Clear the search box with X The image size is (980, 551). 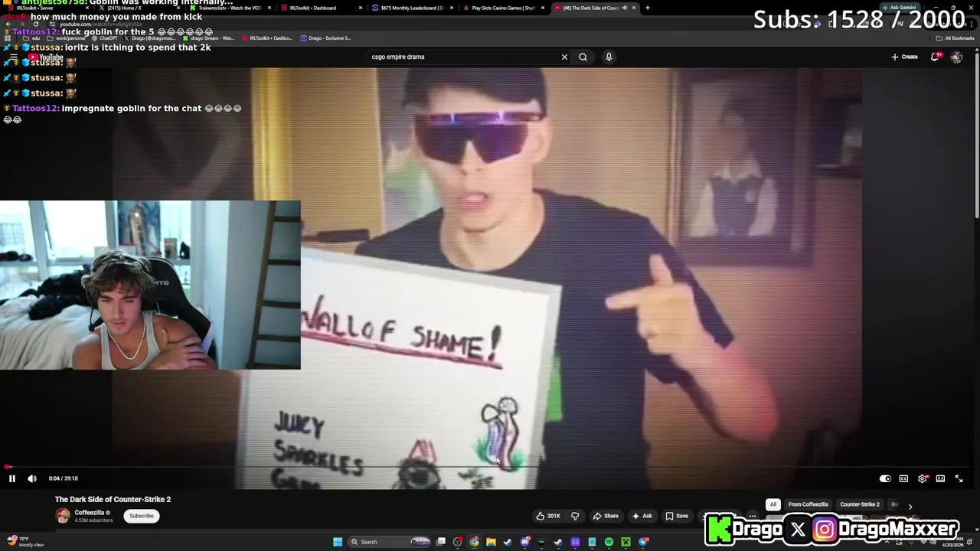click(x=564, y=57)
